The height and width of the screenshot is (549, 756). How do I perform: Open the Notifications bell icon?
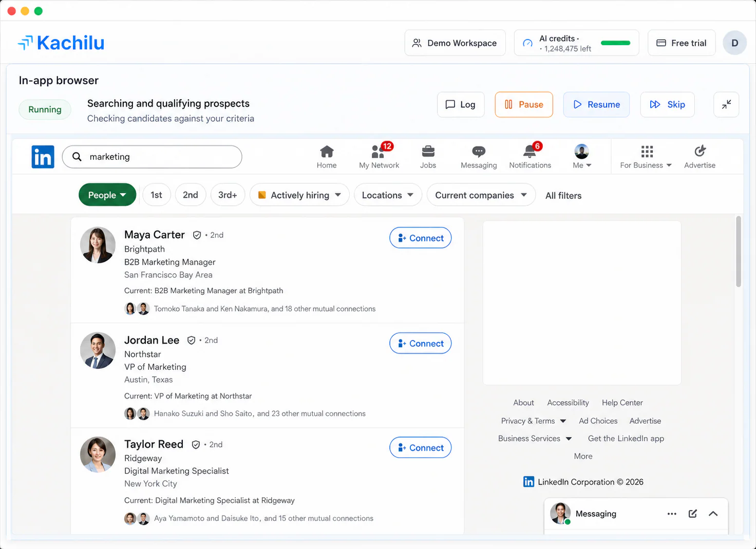point(530,152)
